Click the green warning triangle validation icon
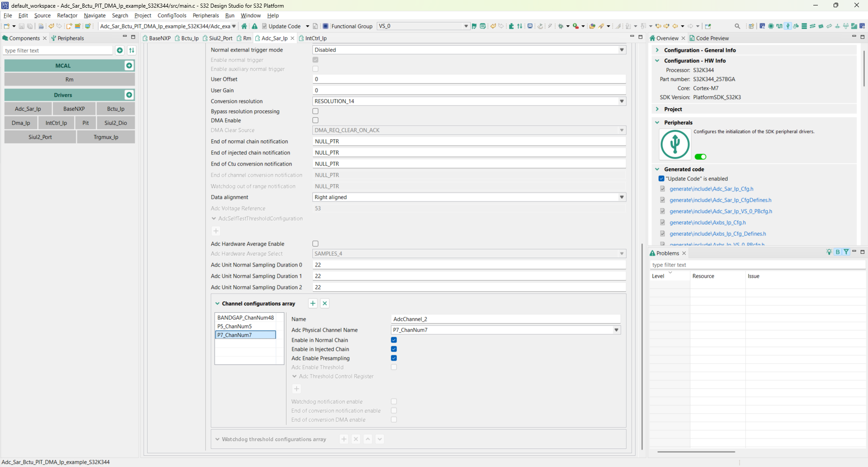 click(255, 26)
